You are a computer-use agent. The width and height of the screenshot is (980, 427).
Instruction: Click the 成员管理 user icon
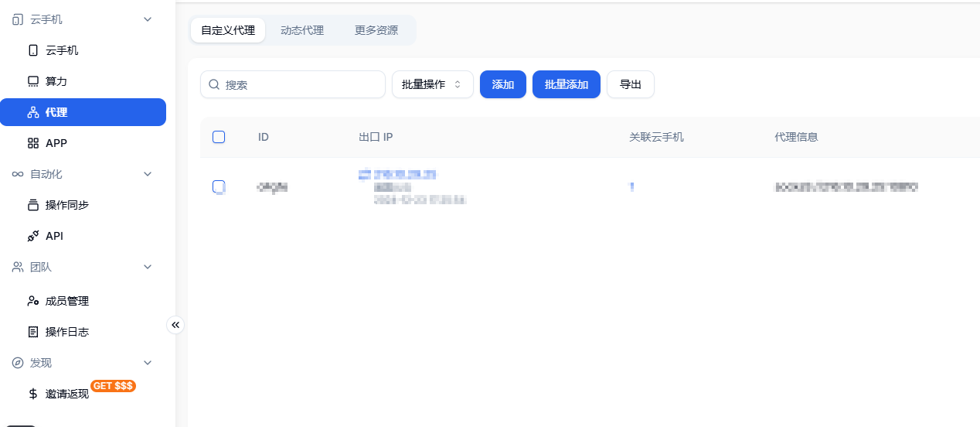(x=33, y=301)
